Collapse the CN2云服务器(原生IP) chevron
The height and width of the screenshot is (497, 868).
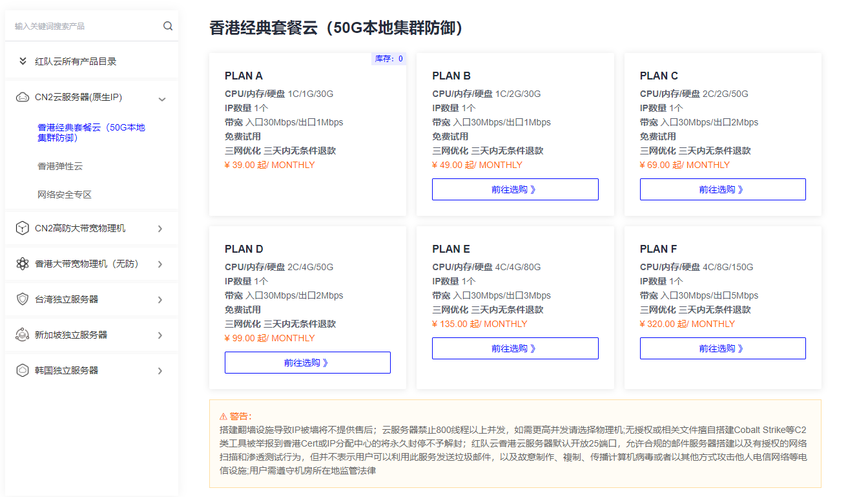162,99
